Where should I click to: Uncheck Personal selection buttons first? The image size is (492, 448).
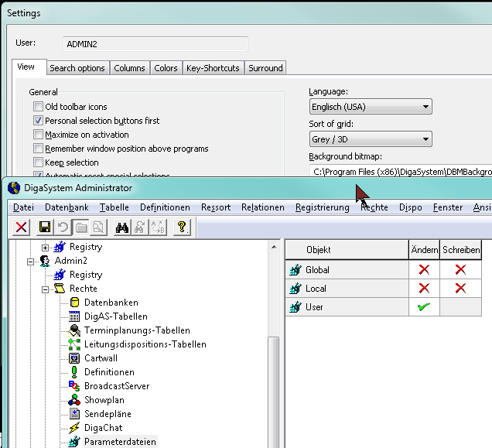coord(38,121)
